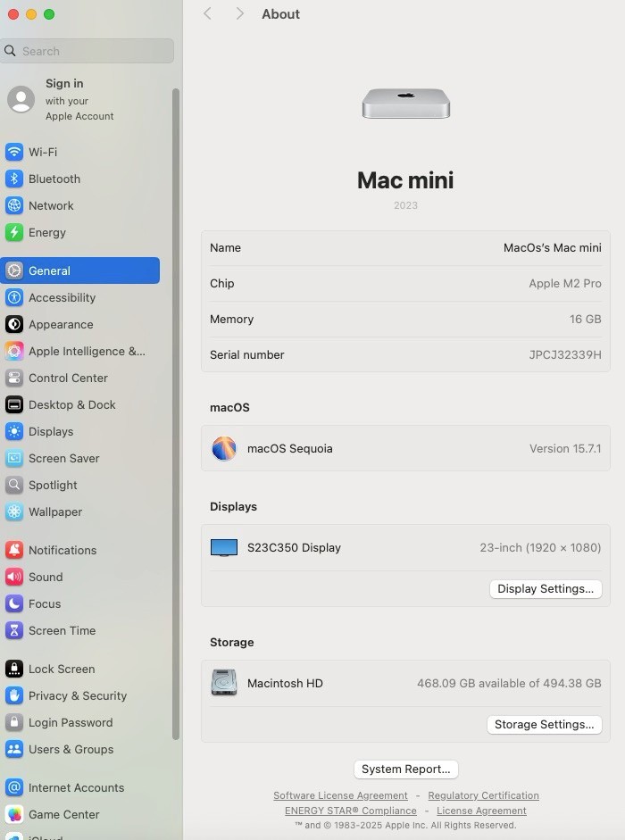Go back with the left chevron
The image size is (625, 840).
coord(207,14)
